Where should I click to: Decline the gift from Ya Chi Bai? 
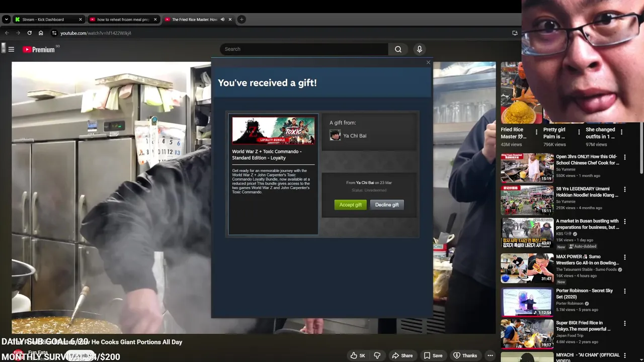[x=387, y=205]
